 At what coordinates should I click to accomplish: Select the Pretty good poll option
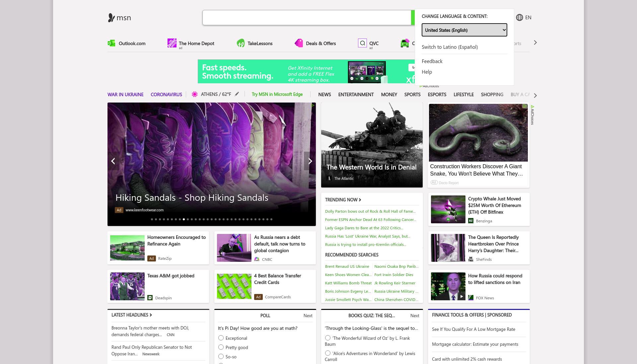(221, 347)
